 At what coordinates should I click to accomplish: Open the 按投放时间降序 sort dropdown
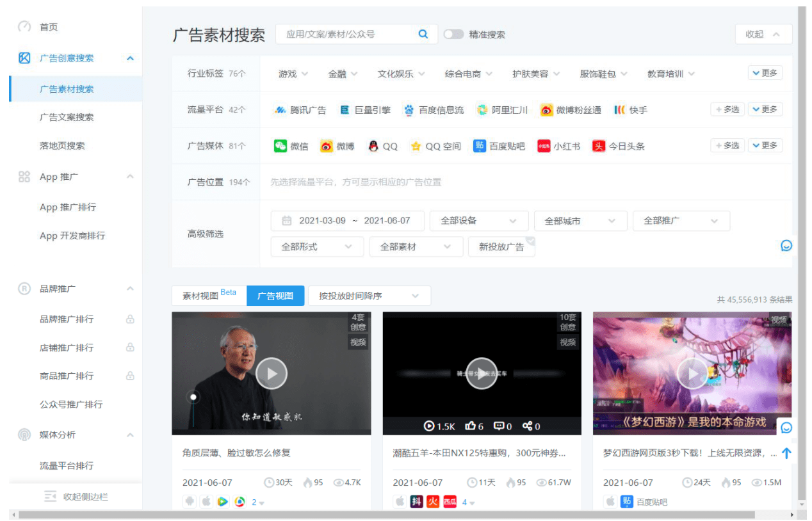[369, 296]
